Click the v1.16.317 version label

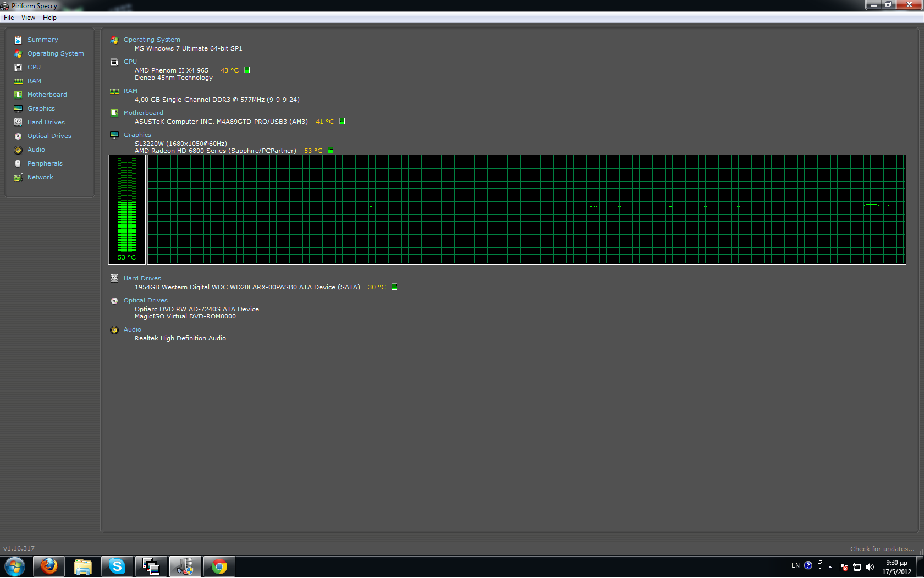[x=19, y=548]
